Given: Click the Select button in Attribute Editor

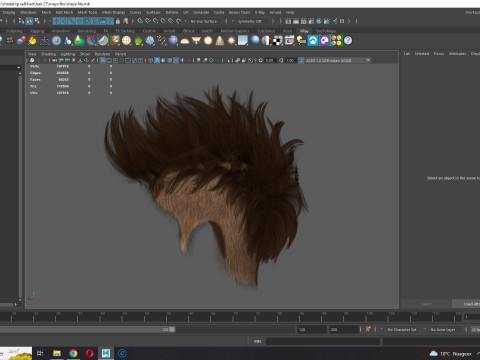Looking at the screenshot, I should tap(426, 304).
